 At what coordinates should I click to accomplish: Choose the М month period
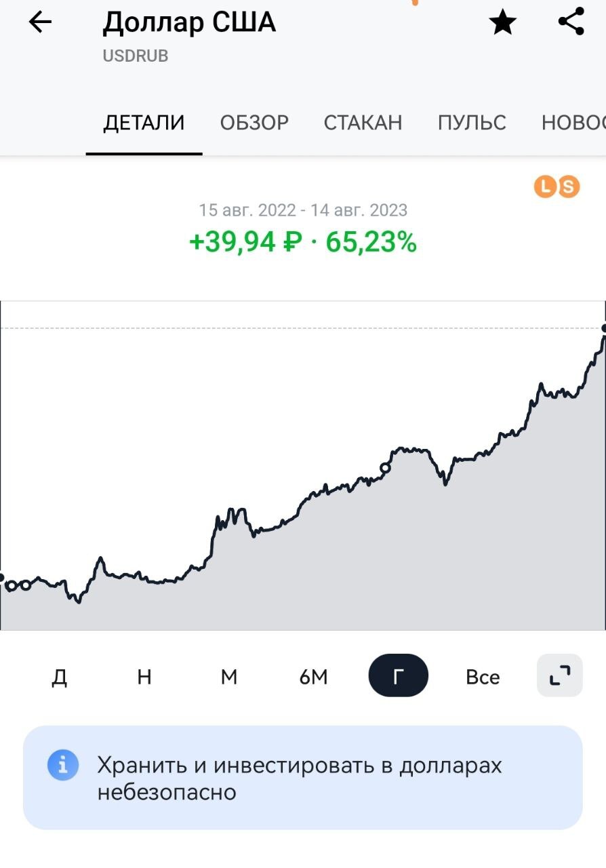pos(229,677)
